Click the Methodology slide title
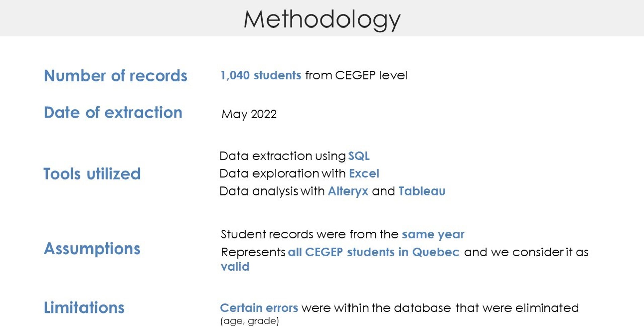This screenshot has width=644, height=328. coord(322,19)
